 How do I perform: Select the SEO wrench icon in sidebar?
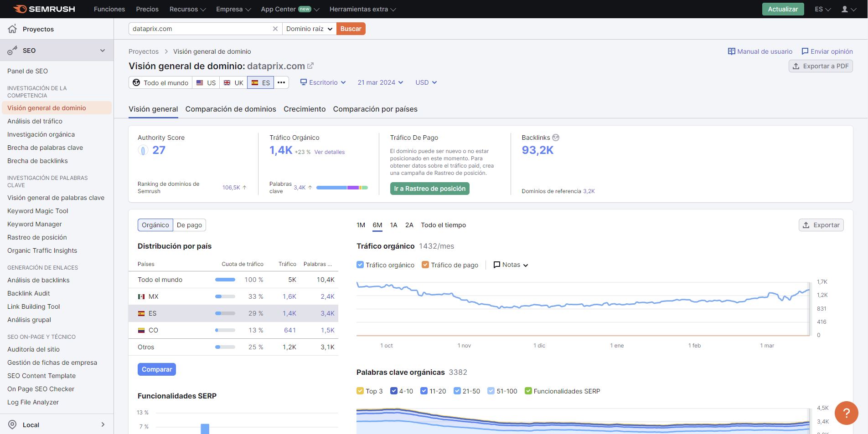tap(12, 50)
